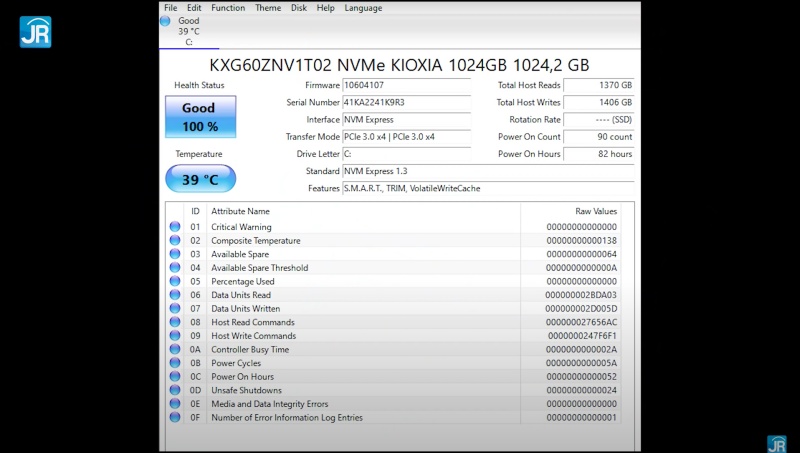The height and width of the screenshot is (453, 800).
Task: Select the Percentage Used attribute name
Action: (243, 282)
